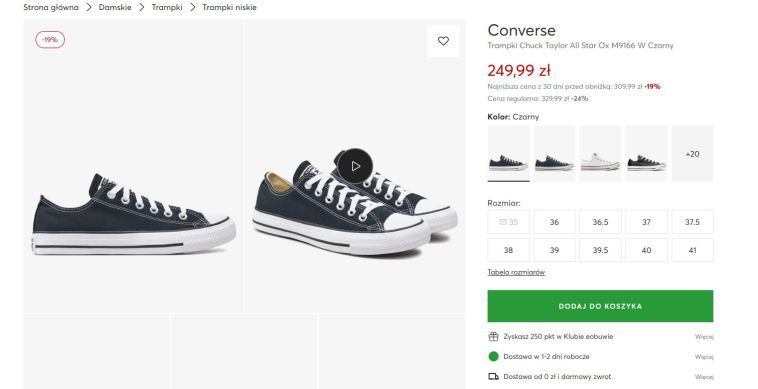Click Dodaj do koszyka button
Viewport: 758px width, 389px height.
click(x=600, y=306)
